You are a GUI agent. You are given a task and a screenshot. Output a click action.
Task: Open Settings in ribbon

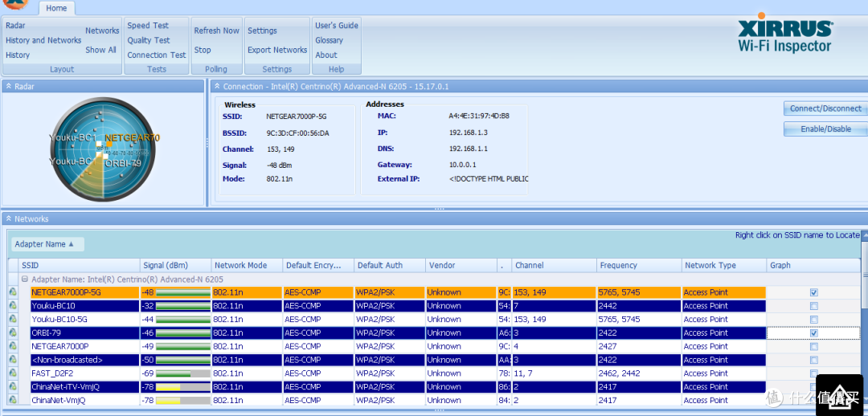coord(262,31)
